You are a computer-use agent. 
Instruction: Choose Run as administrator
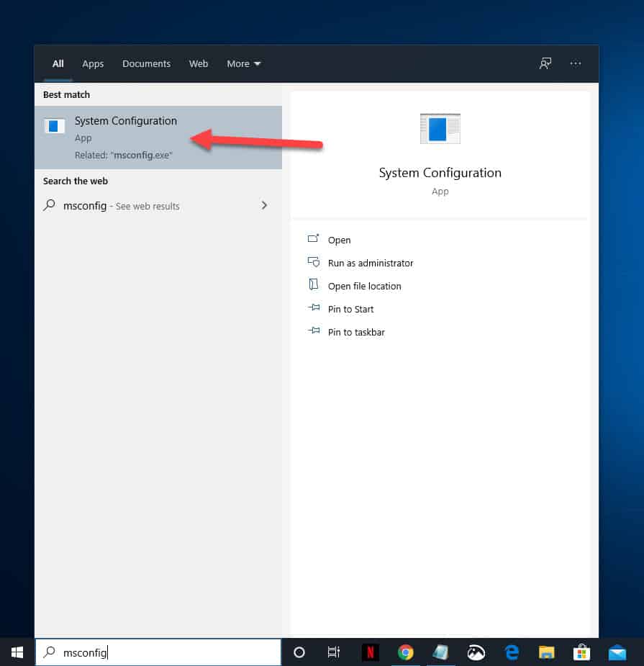(370, 263)
